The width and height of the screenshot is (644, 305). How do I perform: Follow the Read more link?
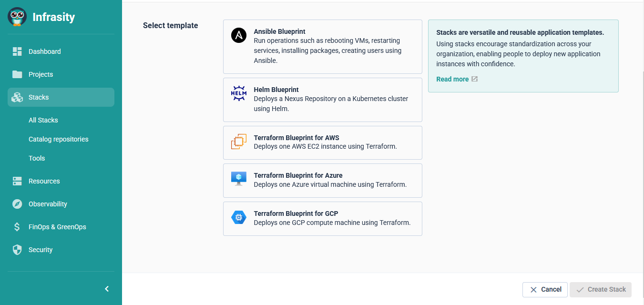[x=452, y=79]
